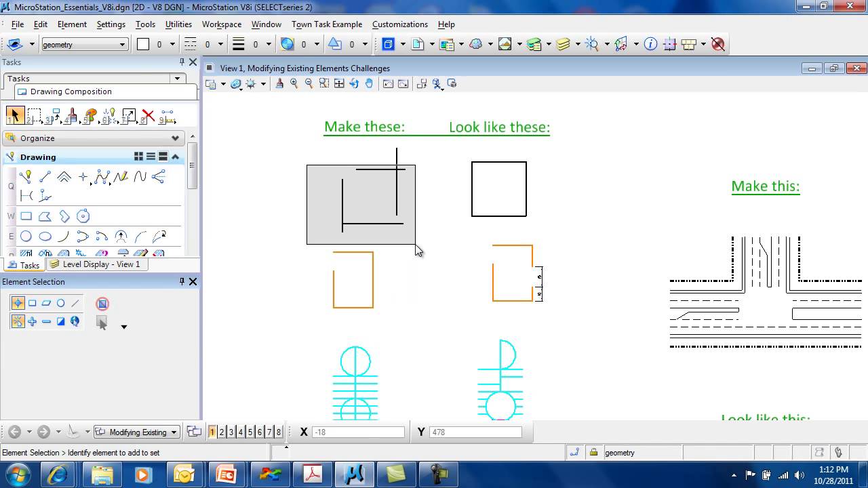Open Town Task Example menu
The height and width of the screenshot is (488, 868).
(327, 24)
